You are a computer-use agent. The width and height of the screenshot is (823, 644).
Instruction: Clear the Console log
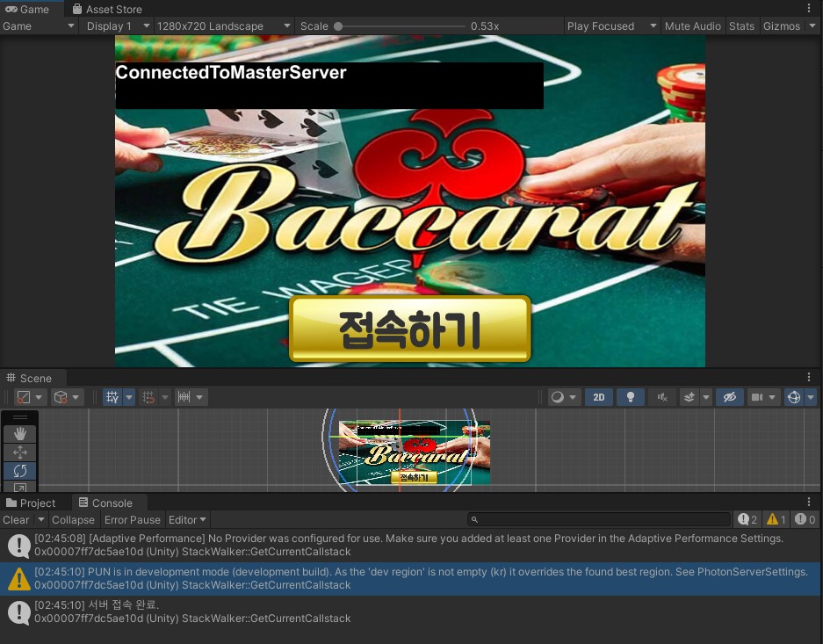point(17,519)
